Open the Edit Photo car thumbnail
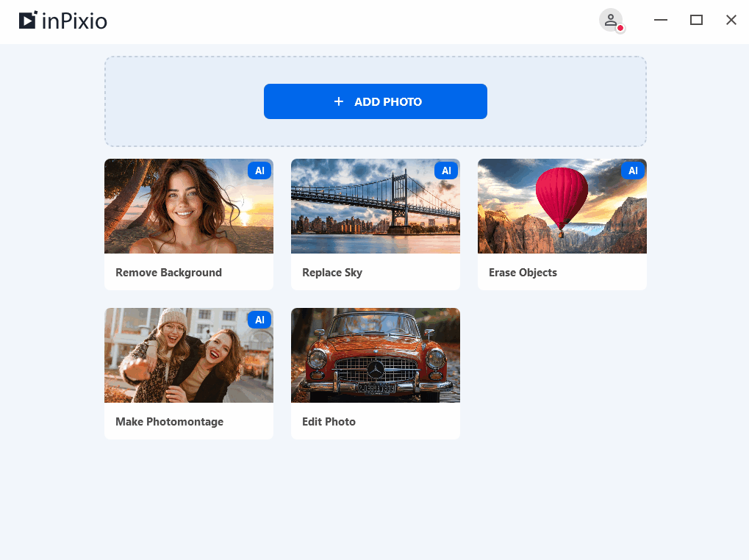749x560 pixels. [x=376, y=355]
